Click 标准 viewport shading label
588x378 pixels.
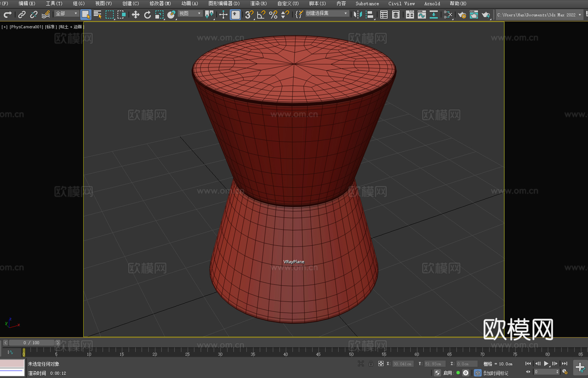(51, 27)
